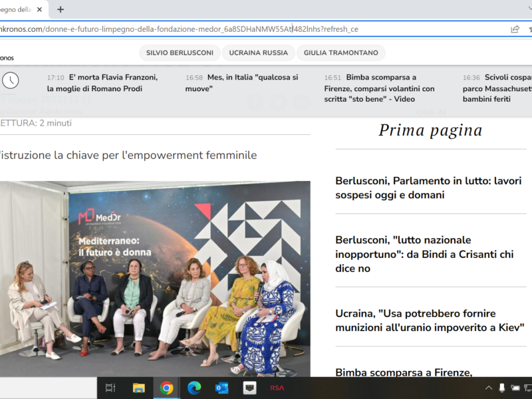
Task: Open the SILVIO BERLUSCONI topic
Action: [x=180, y=53]
